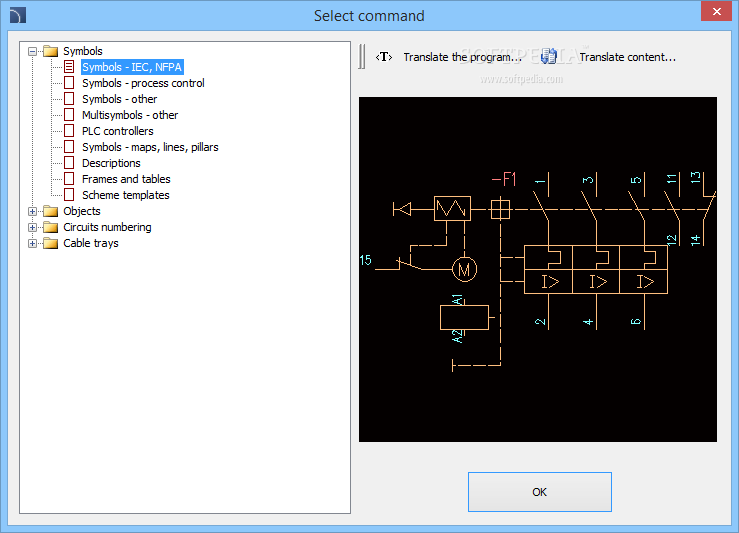Click the icon beside Symbols - maps, lines, pillars

[x=69, y=147]
